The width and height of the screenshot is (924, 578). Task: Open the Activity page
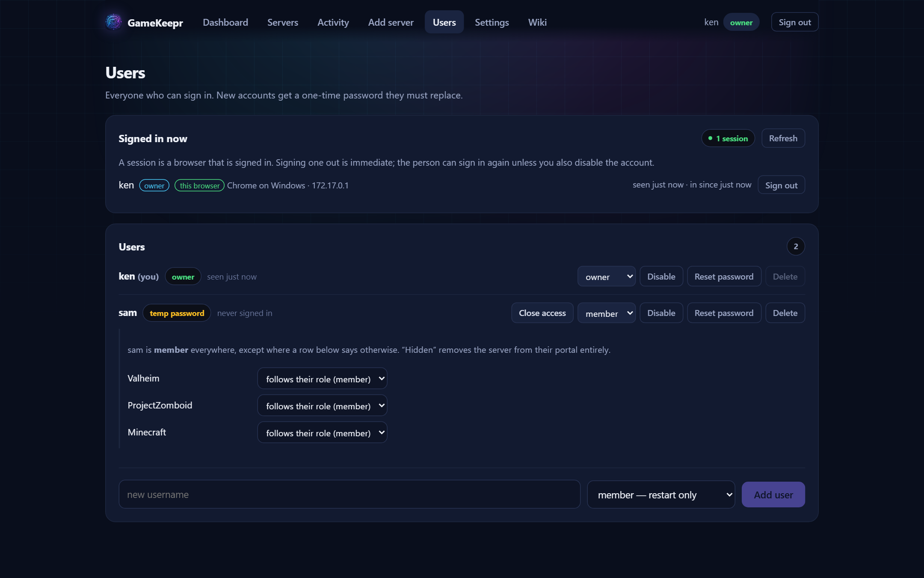tap(333, 22)
